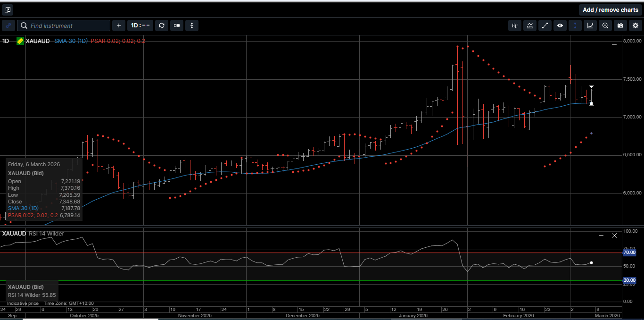Click the green XAUAUD instrument badge
Screen dimensions: 644x320
20,41
